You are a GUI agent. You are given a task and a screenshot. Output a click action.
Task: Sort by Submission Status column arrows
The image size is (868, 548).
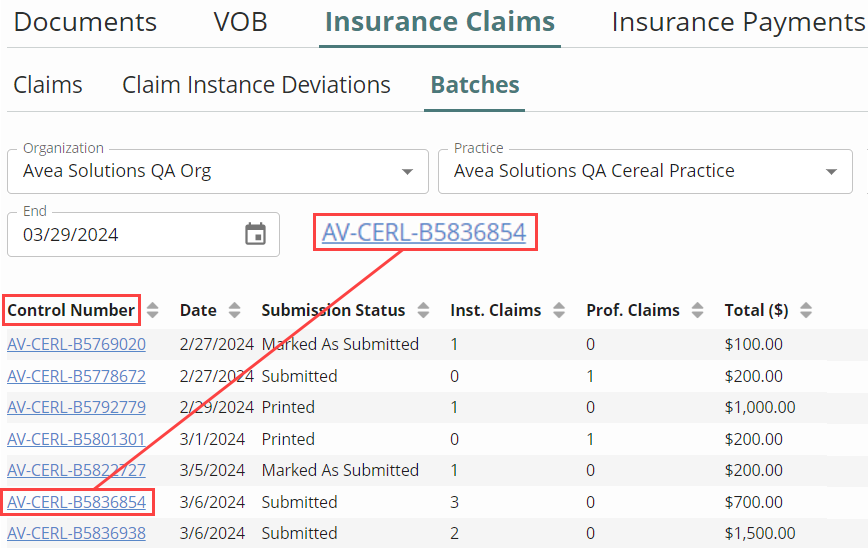pyautogui.click(x=424, y=310)
